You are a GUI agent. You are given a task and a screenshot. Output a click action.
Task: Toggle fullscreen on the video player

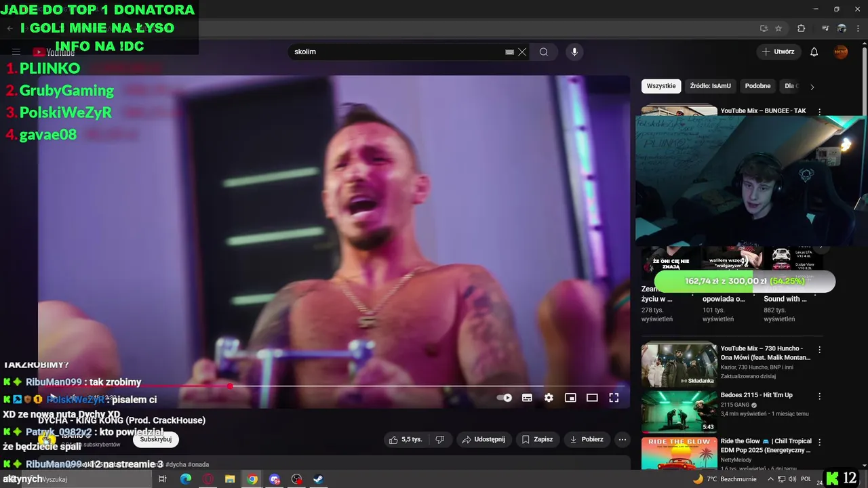coord(614,398)
